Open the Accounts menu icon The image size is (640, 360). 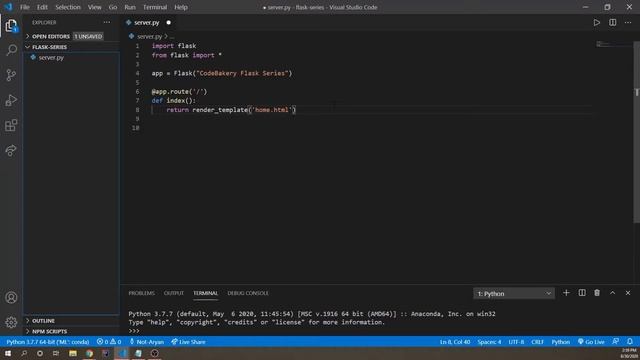coord(11,298)
